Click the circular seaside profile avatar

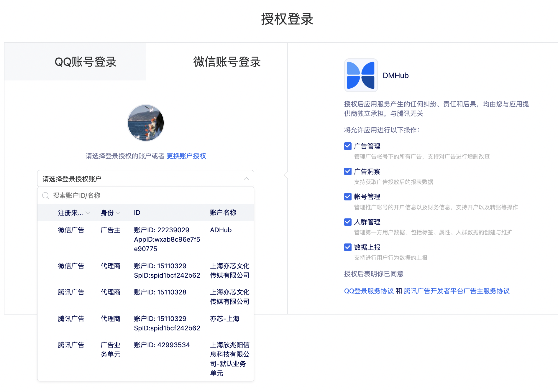(146, 123)
